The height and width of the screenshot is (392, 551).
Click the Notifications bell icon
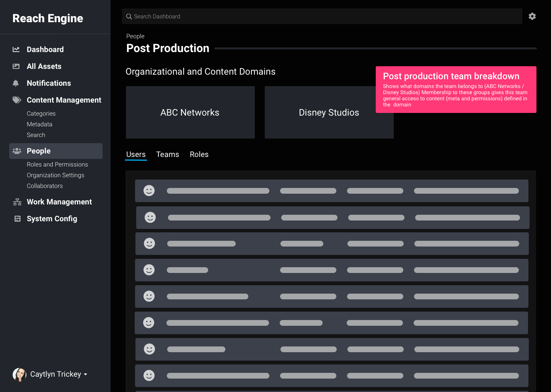[16, 83]
